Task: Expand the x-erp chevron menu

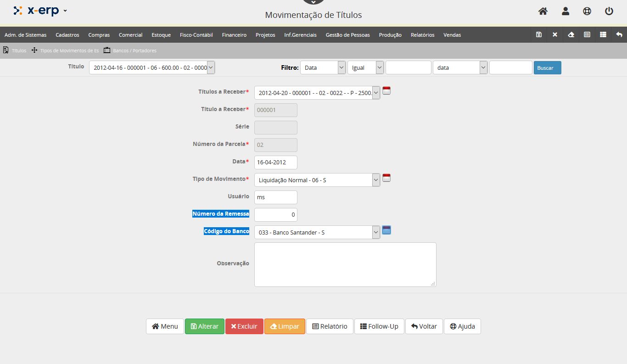Action: point(65,11)
